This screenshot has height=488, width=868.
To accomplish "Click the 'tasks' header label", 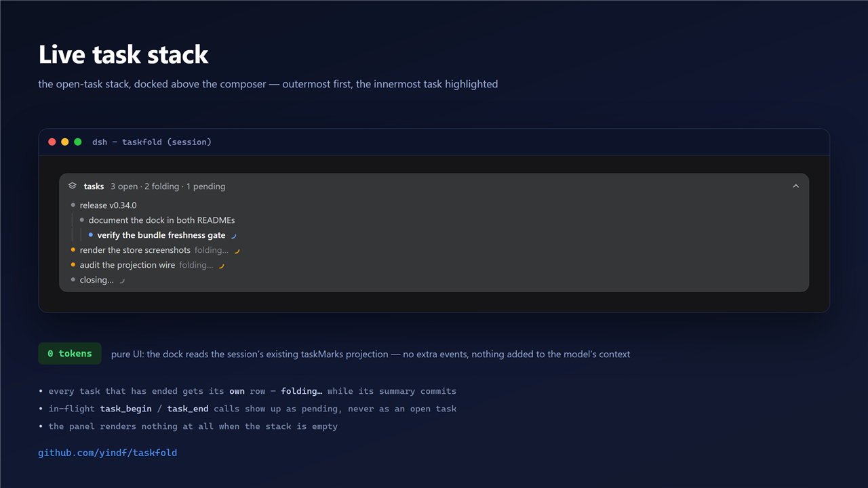I will point(94,186).
